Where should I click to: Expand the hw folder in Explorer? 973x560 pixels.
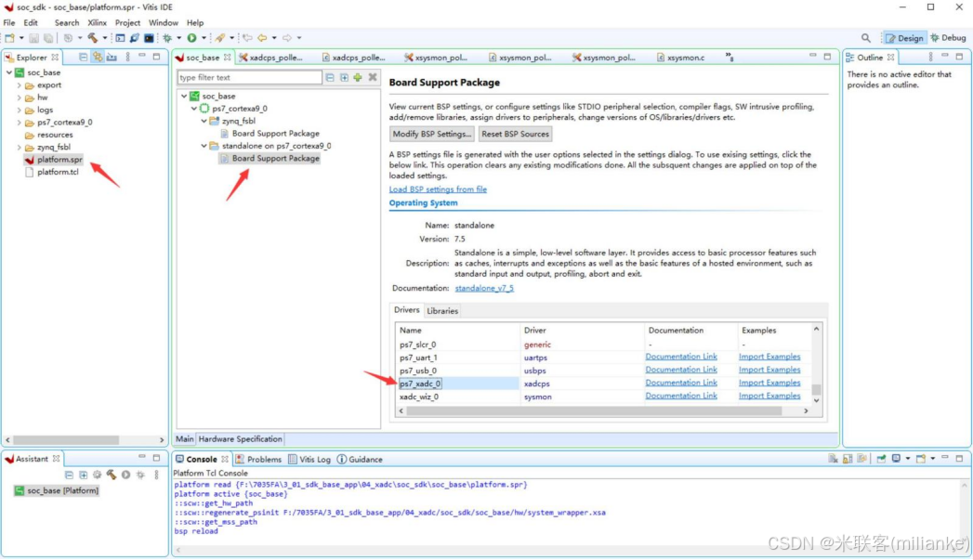[x=20, y=98]
